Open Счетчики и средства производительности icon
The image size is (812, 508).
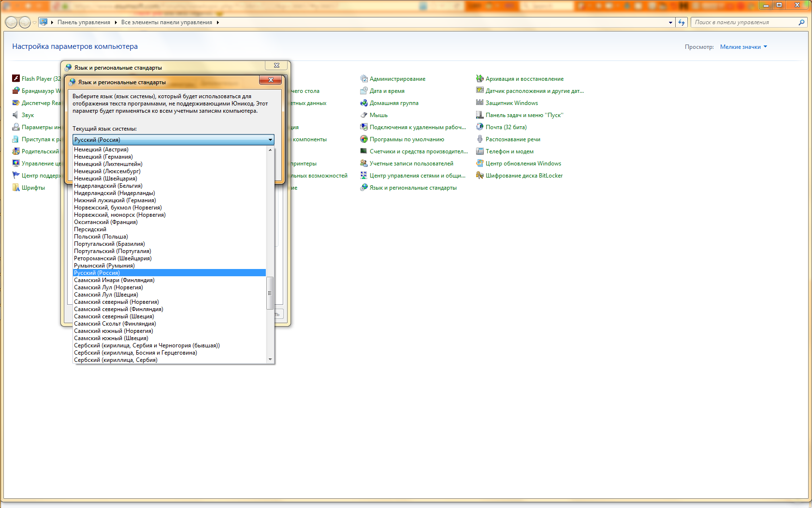364,151
